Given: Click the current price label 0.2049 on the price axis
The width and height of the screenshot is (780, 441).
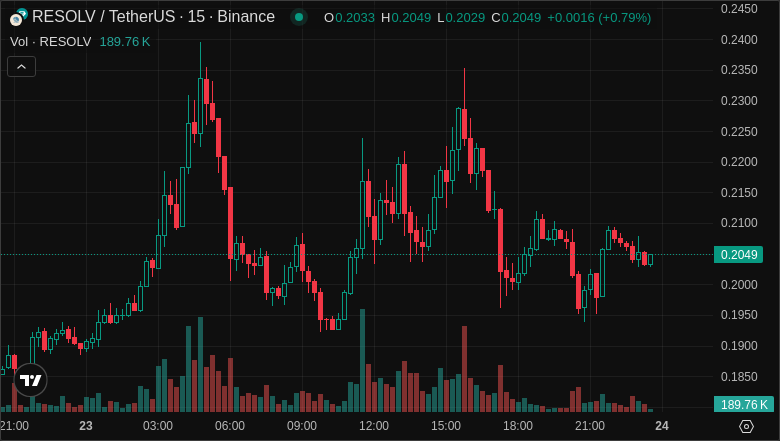Looking at the screenshot, I should 738,255.
